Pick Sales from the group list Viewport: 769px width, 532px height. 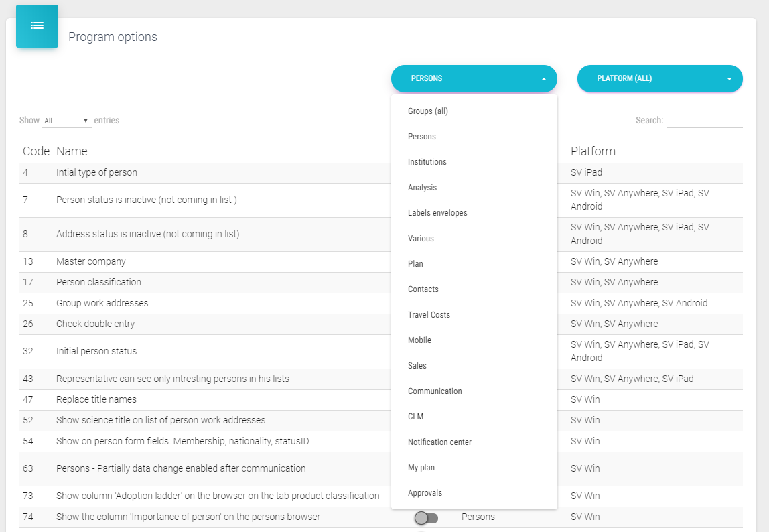417,366
